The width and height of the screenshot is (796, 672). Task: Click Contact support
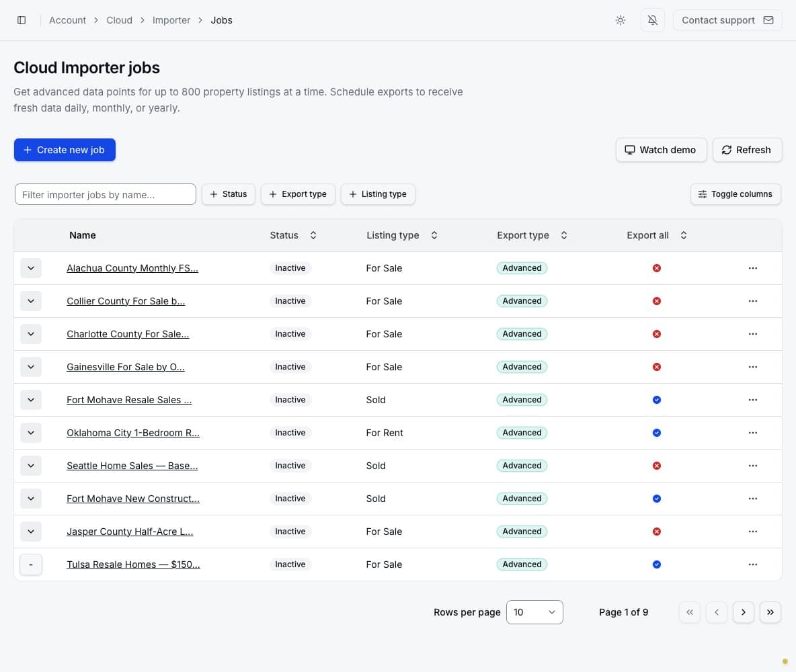click(x=727, y=20)
